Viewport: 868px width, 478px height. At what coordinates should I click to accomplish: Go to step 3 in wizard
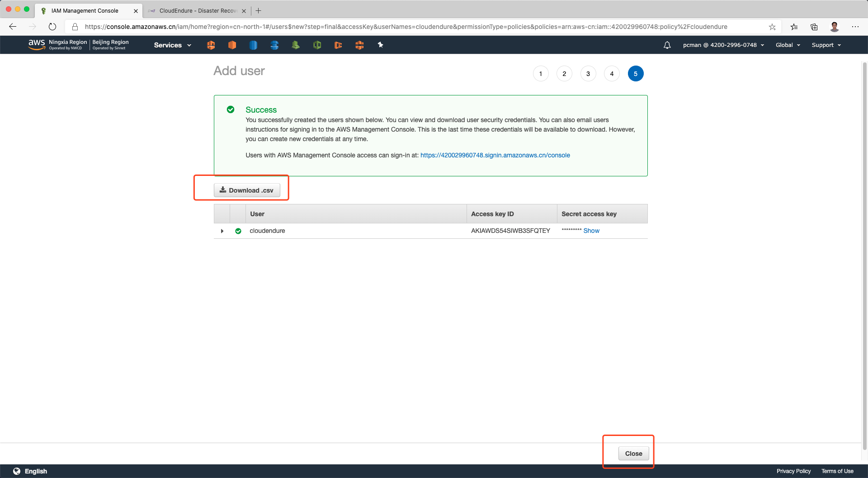pyautogui.click(x=588, y=74)
